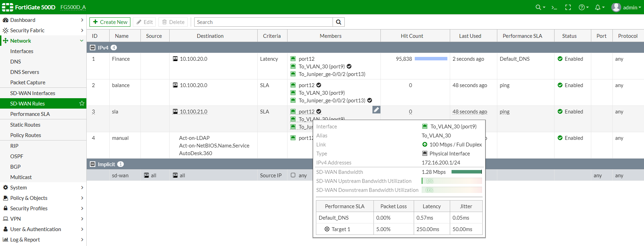Expand the System menu chevron
The width and height of the screenshot is (644, 246).
(82, 187)
